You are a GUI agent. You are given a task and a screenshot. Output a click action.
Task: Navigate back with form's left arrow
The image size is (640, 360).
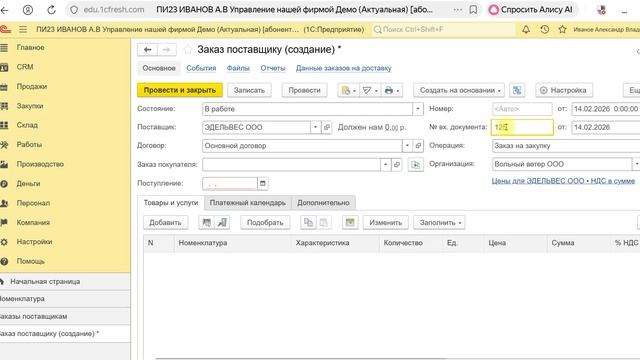[x=147, y=49]
